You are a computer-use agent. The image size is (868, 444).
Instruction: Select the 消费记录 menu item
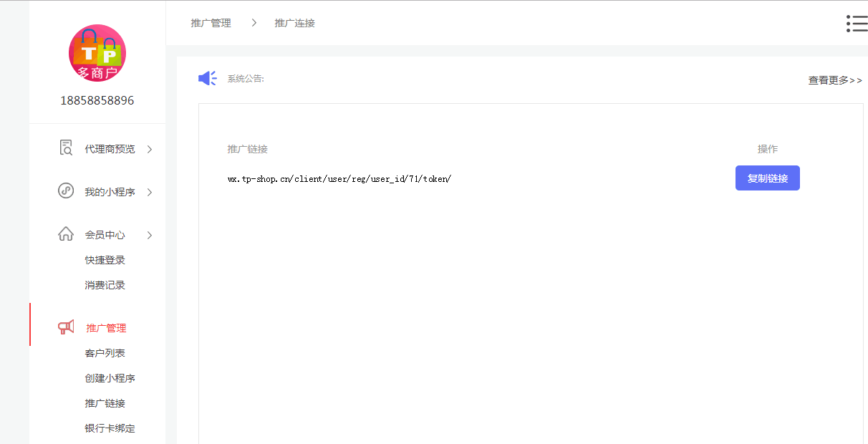[105, 284]
